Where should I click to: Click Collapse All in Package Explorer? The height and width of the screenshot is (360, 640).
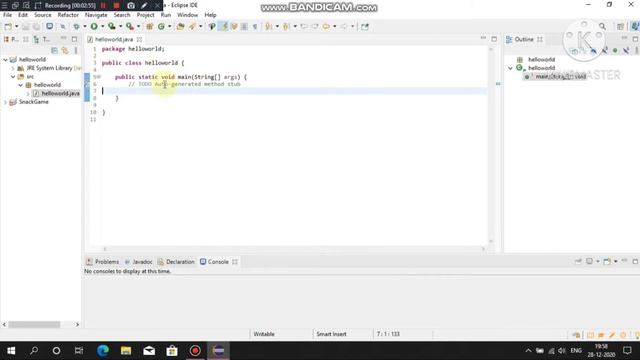(54, 51)
